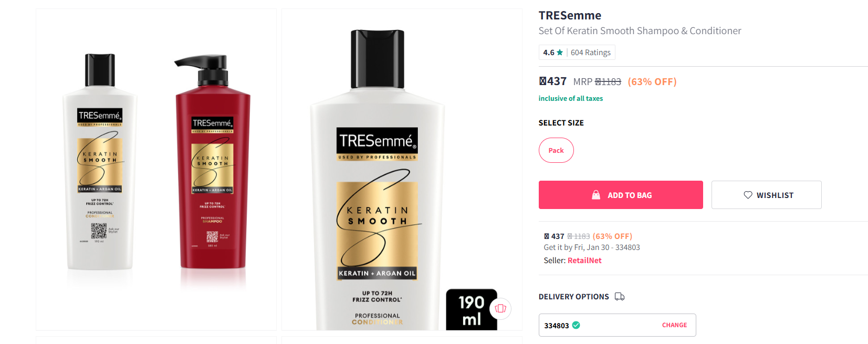Click the DELIVERY OPTIONS heading

point(574,297)
